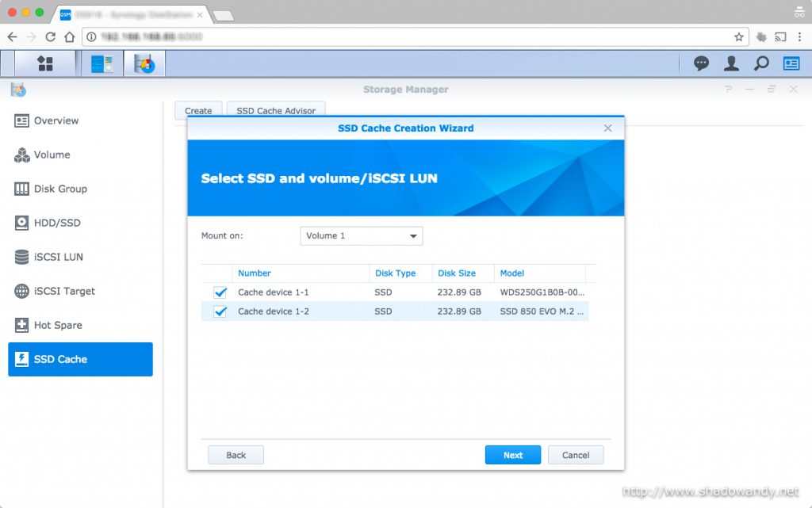Click the Storage Manager taskbar icon
This screenshot has height=508, width=812.
(144, 63)
